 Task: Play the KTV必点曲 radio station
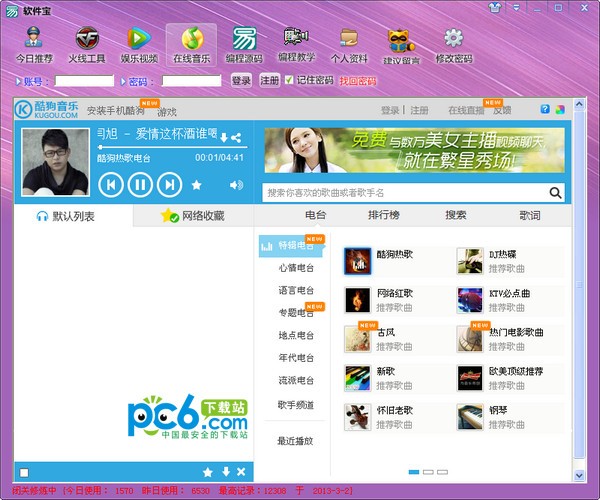[470, 300]
